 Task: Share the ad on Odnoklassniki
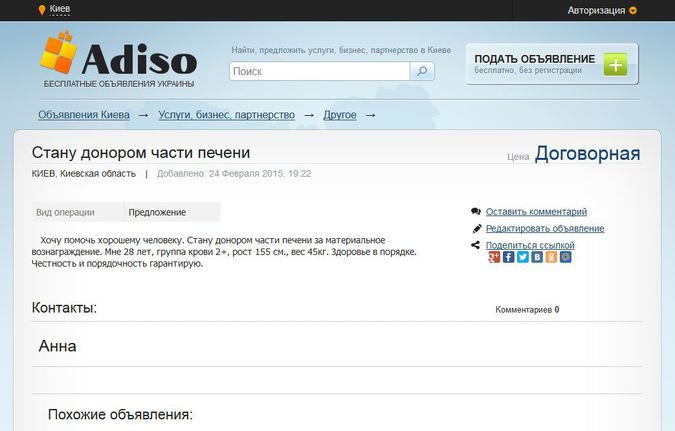pyautogui.click(x=551, y=257)
